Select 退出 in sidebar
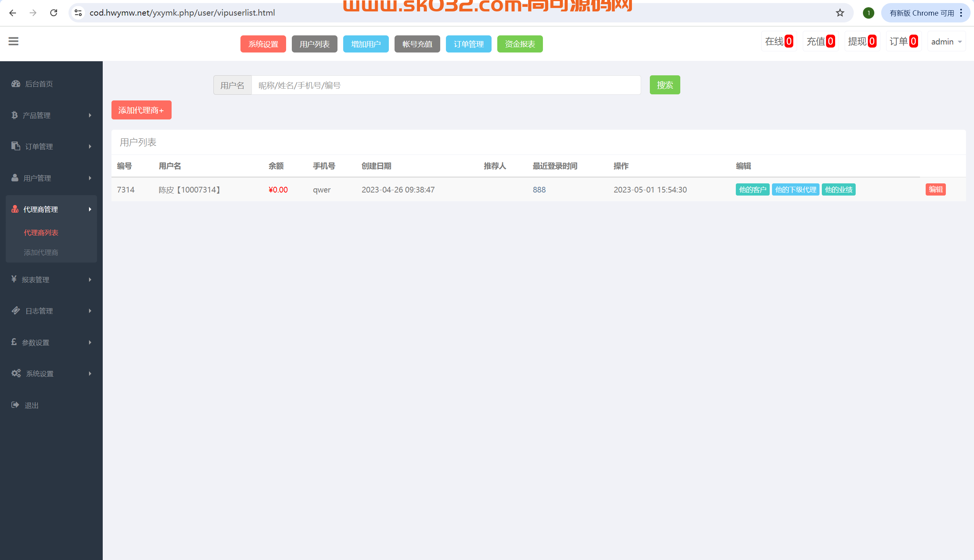This screenshot has height=560, width=974. click(32, 406)
